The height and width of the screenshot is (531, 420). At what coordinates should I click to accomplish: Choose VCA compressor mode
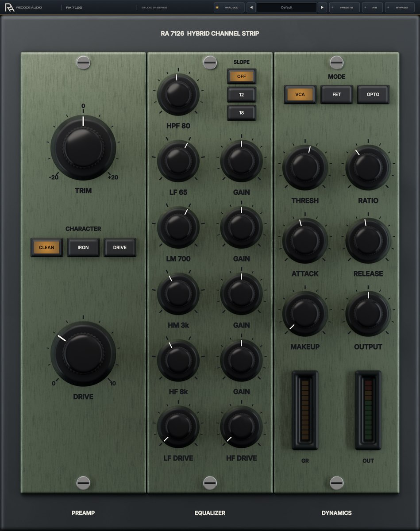click(x=300, y=94)
